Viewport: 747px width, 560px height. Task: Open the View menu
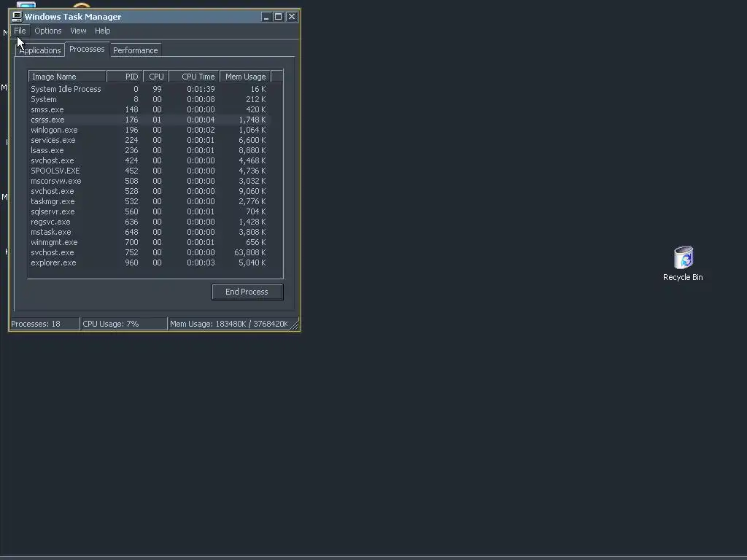coord(78,31)
